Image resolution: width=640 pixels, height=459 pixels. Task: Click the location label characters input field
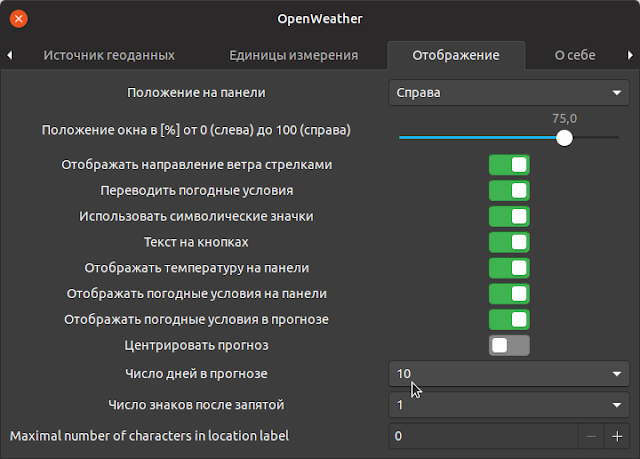tap(484, 436)
